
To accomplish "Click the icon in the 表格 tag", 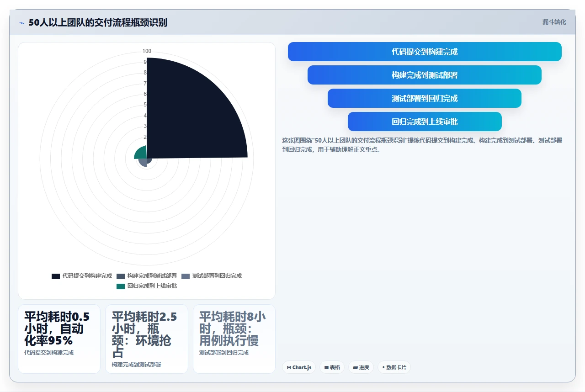I will click(x=326, y=367).
